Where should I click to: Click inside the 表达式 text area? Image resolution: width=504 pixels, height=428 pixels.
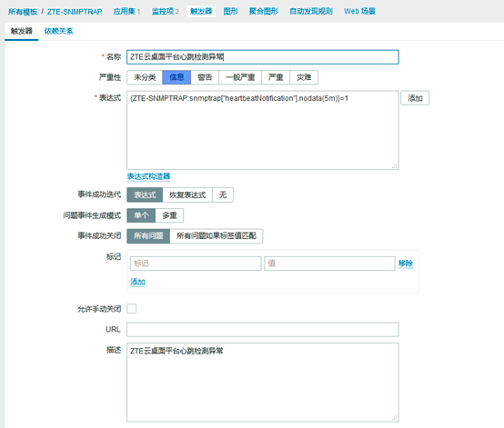point(263,130)
